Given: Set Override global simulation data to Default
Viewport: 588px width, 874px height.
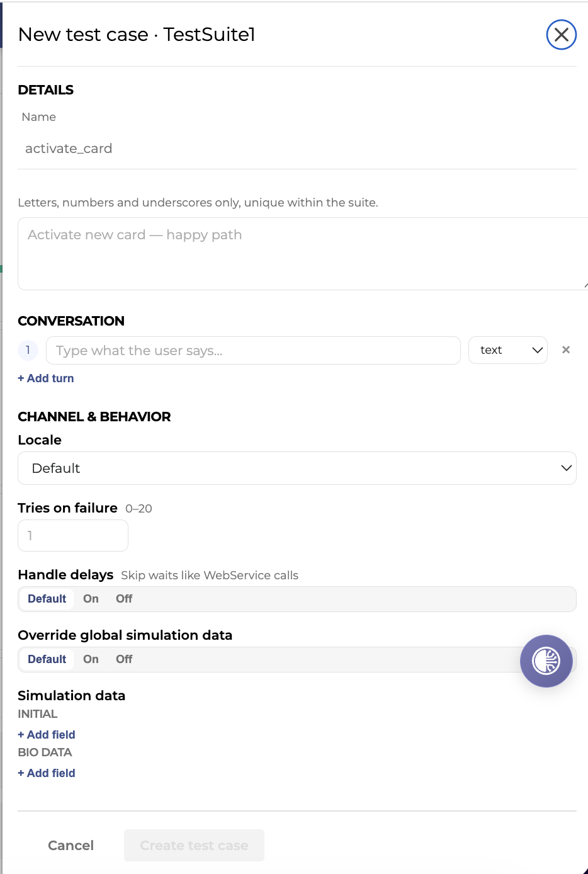Looking at the screenshot, I should pyautogui.click(x=47, y=659).
